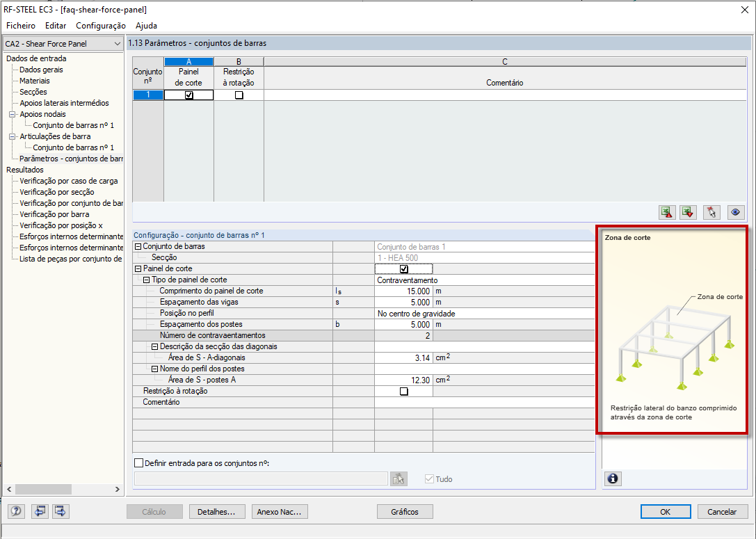Click column A header in the table
This screenshot has width=756, height=539.
(189, 62)
